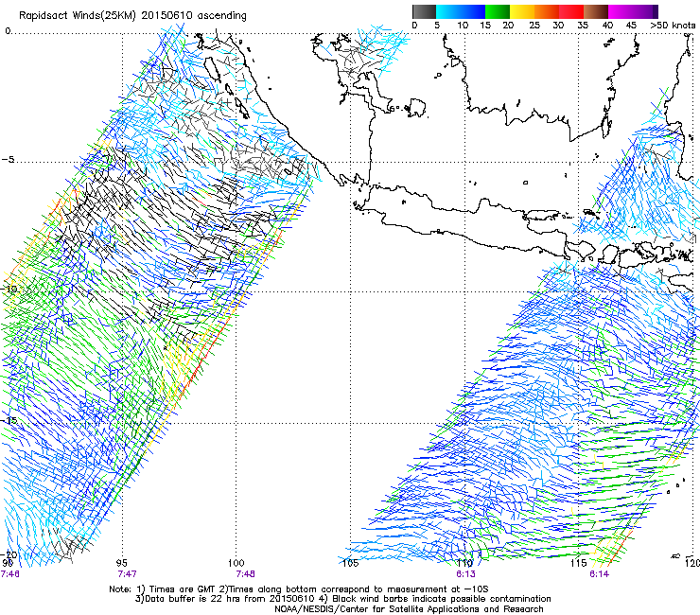This screenshot has width=700, height=615.
Task: Click the purple '6:14' swath time
Action: click(x=599, y=574)
